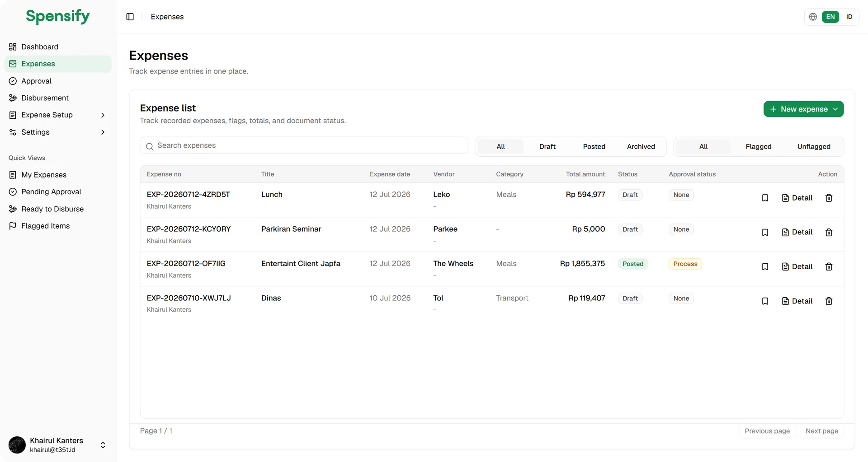Flag the Parkiran Seminar expense bookmark

tap(765, 232)
